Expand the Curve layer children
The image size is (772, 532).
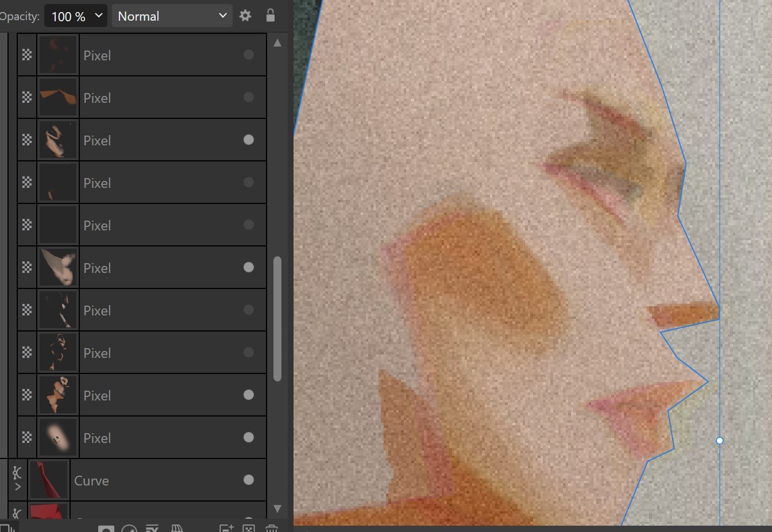(17, 487)
